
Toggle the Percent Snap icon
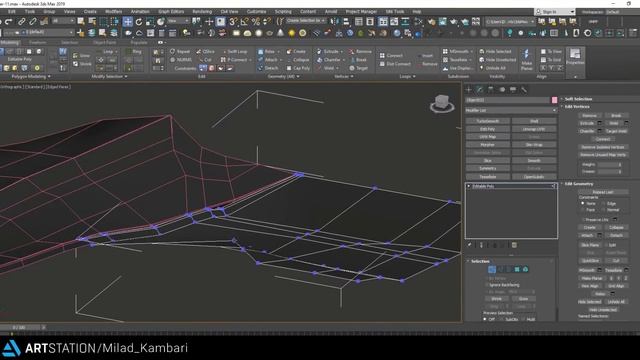[256, 22]
